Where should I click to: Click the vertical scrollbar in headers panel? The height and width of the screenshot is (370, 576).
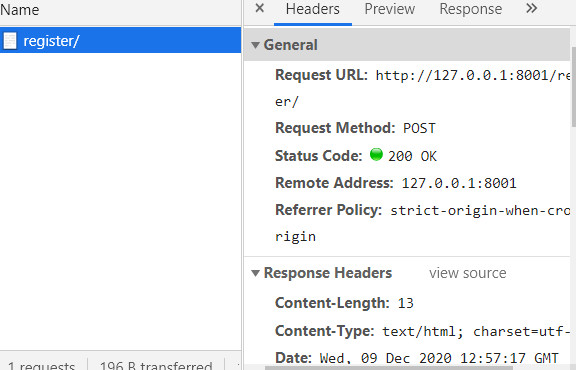pyautogui.click(x=573, y=86)
